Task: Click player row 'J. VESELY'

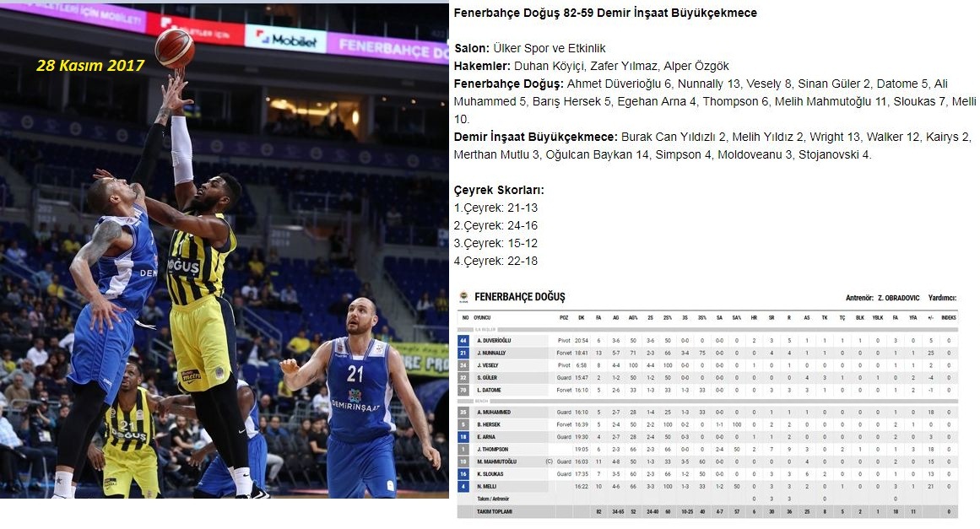Action: pos(707,365)
